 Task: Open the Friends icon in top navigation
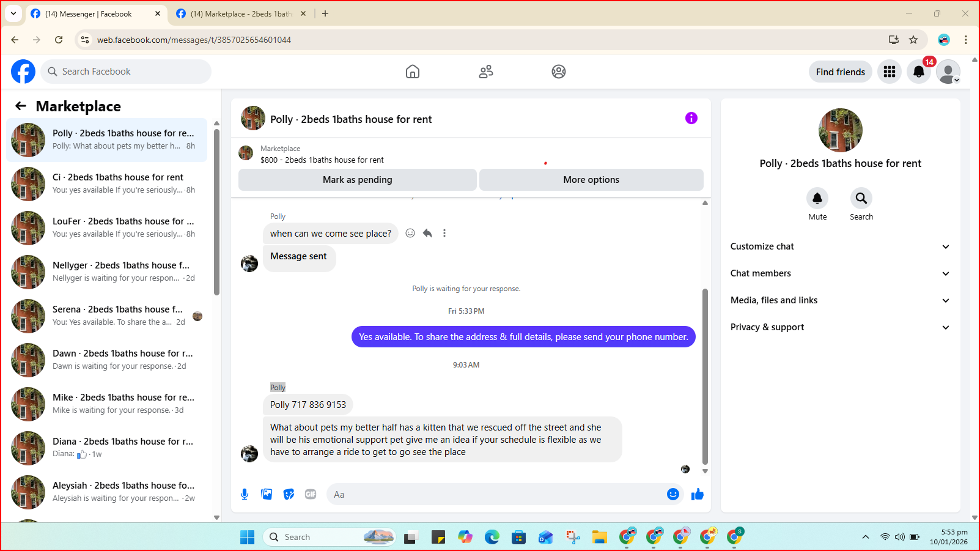486,72
